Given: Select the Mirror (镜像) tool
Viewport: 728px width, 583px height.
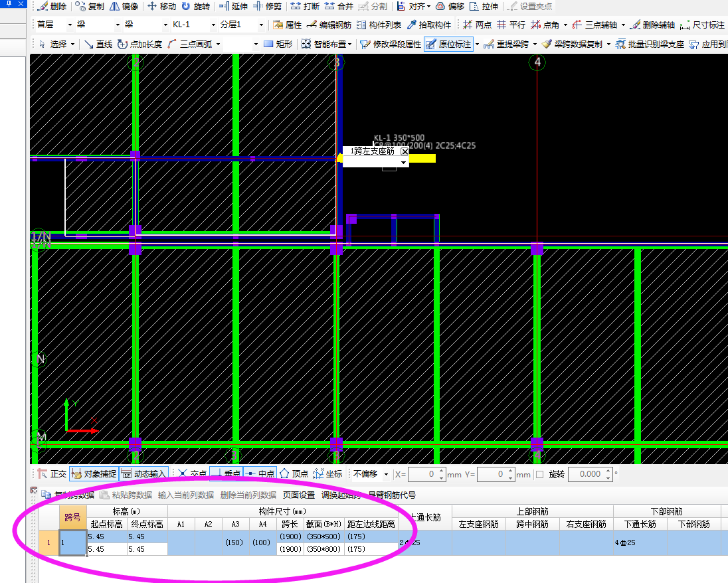Looking at the screenshot, I should pyautogui.click(x=124, y=7).
